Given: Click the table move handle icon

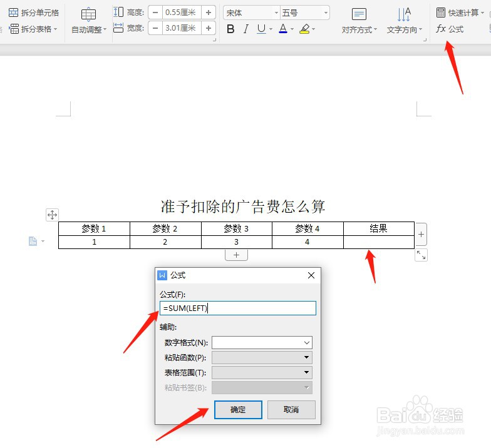Looking at the screenshot, I should (x=52, y=215).
